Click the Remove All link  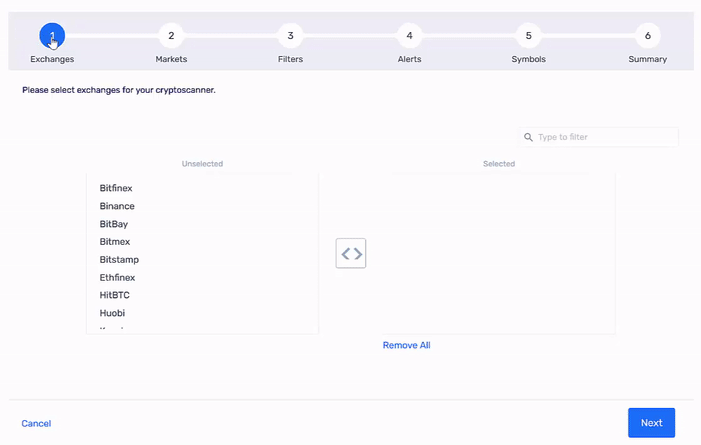(406, 345)
